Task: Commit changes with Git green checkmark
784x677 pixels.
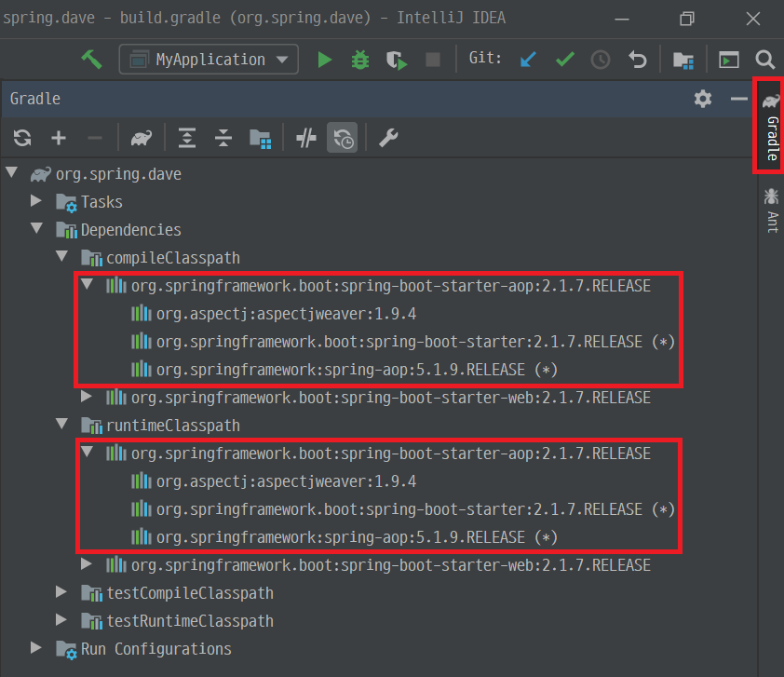Action: [565, 60]
